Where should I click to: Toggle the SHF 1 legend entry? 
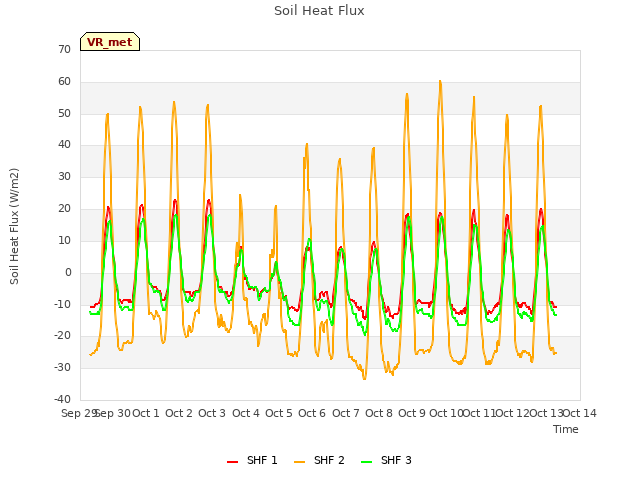tap(252, 460)
